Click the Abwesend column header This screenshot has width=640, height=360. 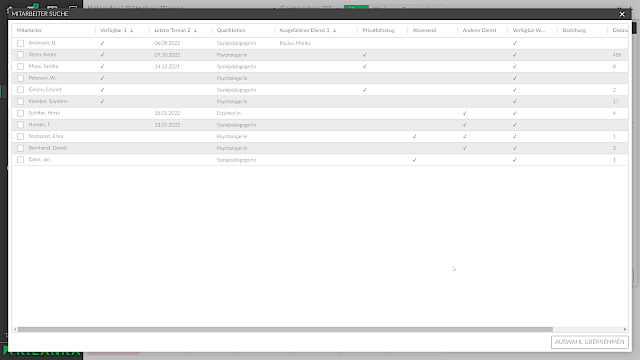424,30
